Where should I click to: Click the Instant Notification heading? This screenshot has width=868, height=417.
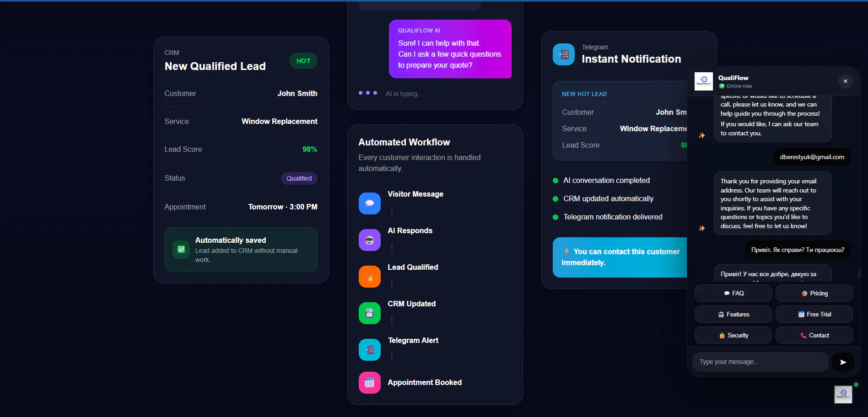pos(631,59)
